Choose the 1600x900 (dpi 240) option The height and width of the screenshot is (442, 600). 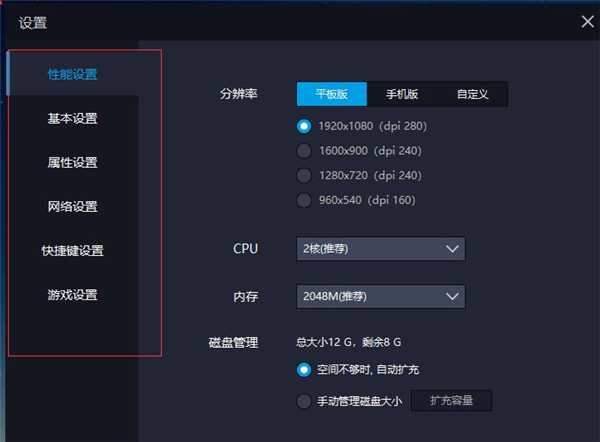coord(304,151)
